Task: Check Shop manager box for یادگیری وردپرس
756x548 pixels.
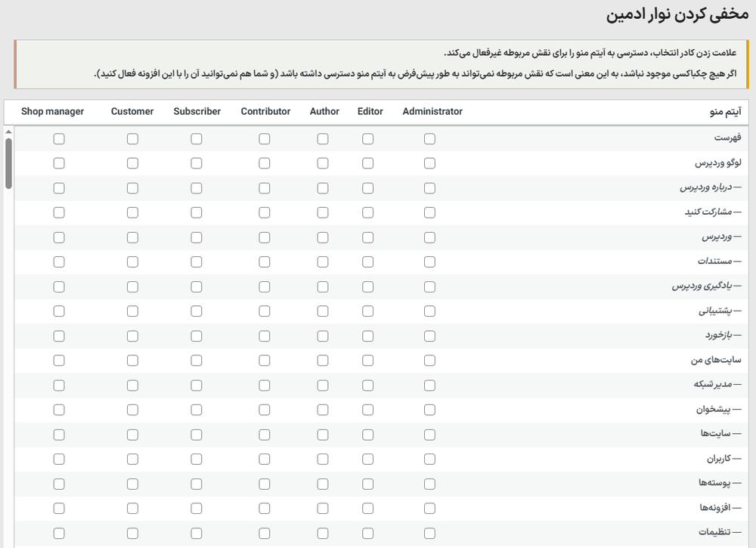Action: (59, 287)
